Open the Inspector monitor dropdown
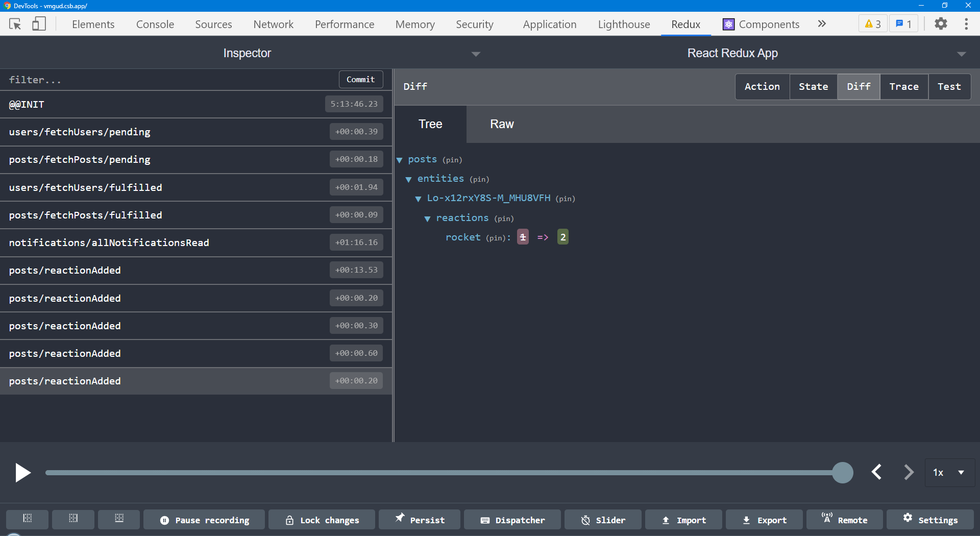The image size is (980, 536). point(247,53)
